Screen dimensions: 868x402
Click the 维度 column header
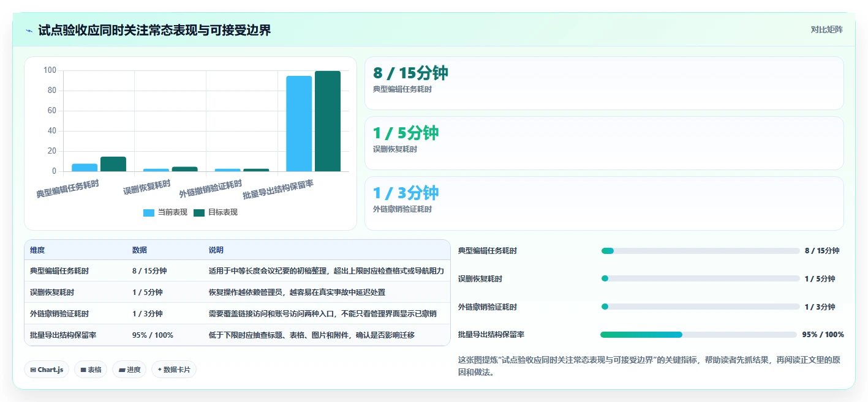click(37, 250)
